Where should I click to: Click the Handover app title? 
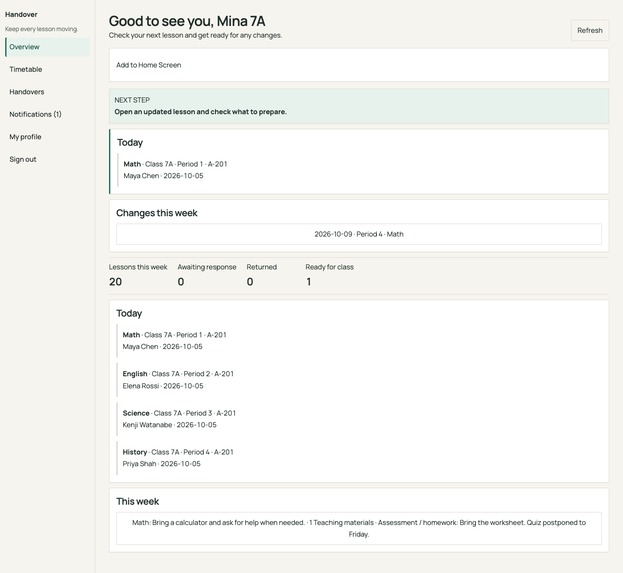(21, 14)
